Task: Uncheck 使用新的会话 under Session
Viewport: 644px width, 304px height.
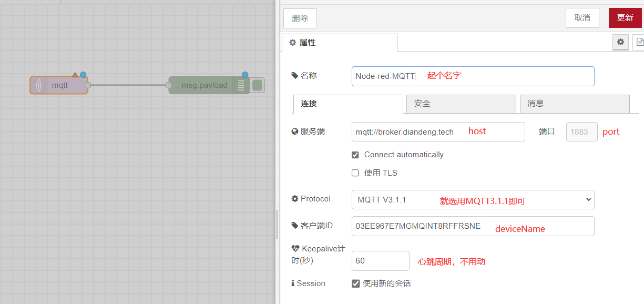Action: pos(356,283)
